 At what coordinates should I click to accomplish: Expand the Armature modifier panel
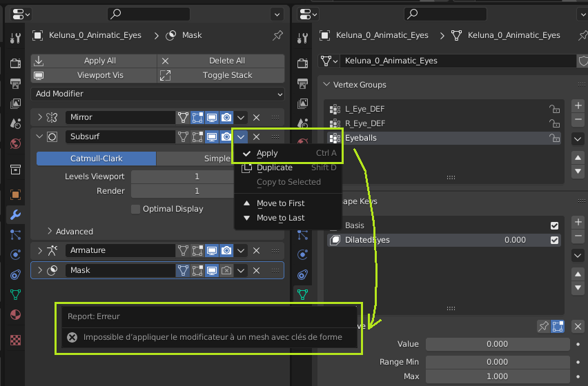40,250
